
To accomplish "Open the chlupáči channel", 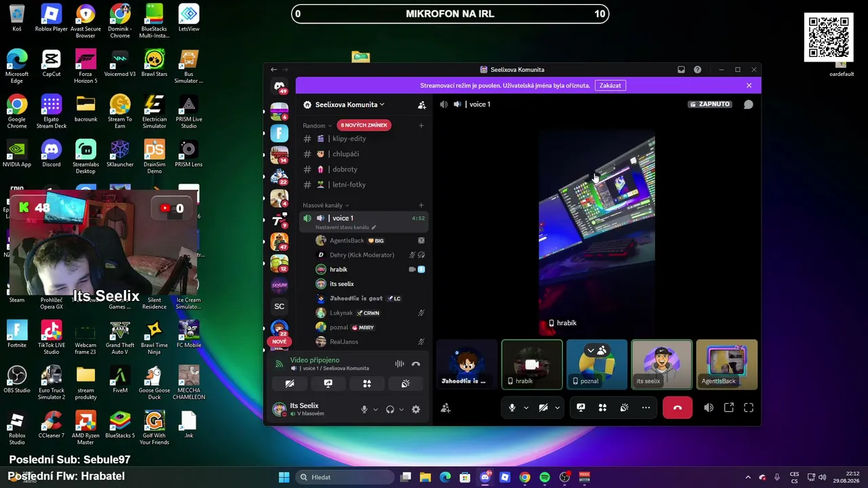I will pyautogui.click(x=363, y=154).
